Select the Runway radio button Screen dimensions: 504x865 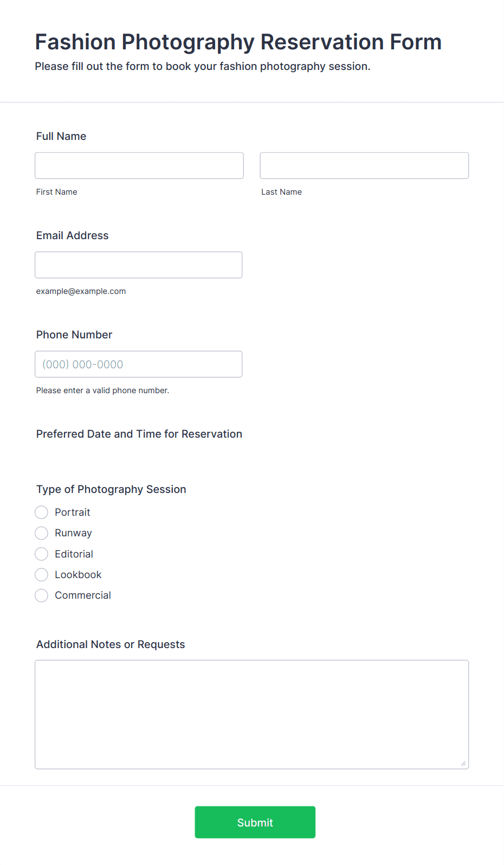[42, 533]
